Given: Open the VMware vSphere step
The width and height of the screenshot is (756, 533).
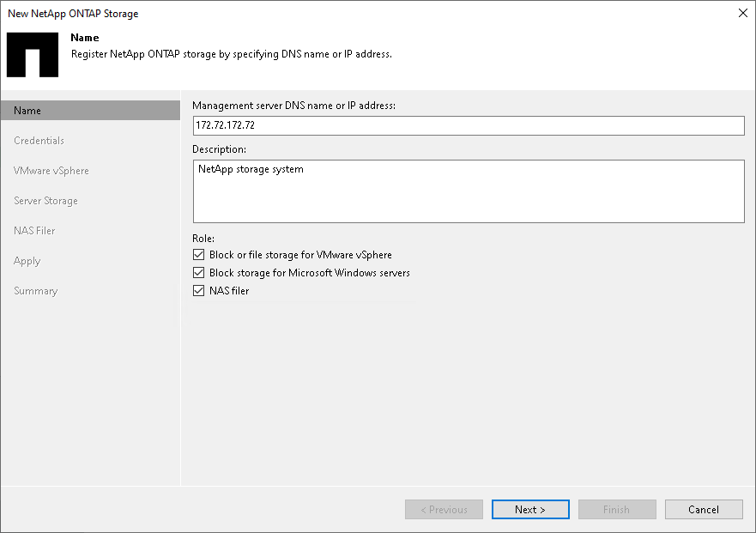Looking at the screenshot, I should (x=51, y=171).
